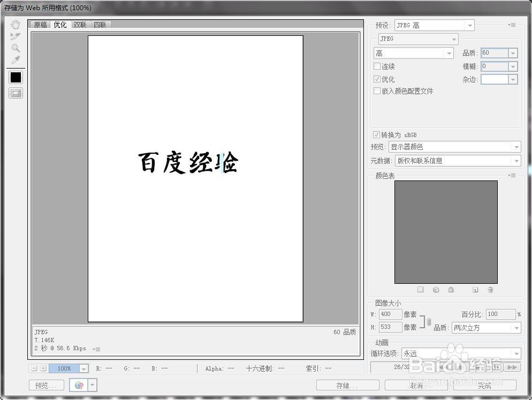The width and height of the screenshot is (532, 400).
Task: Toggle slice visibility with the bottom toolbar icon
Action: [x=15, y=93]
